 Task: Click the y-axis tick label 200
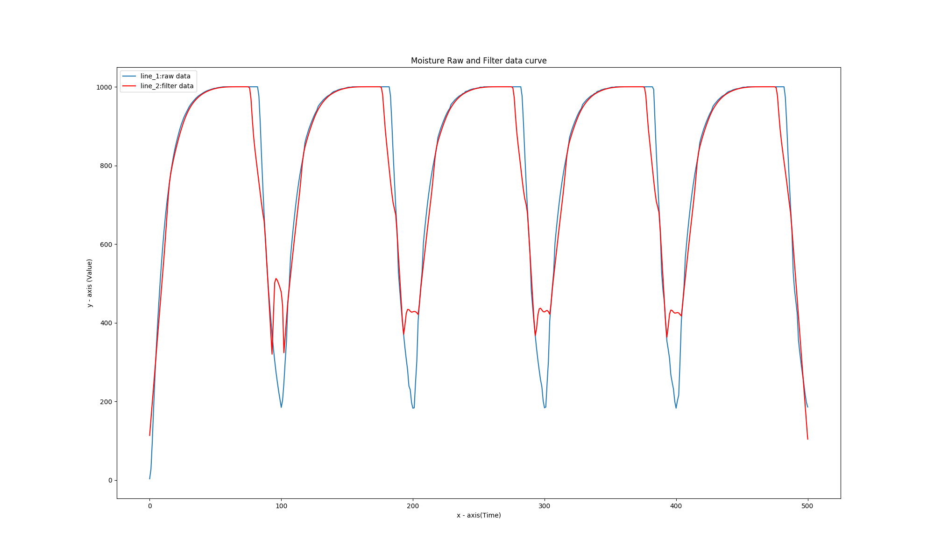click(x=106, y=402)
